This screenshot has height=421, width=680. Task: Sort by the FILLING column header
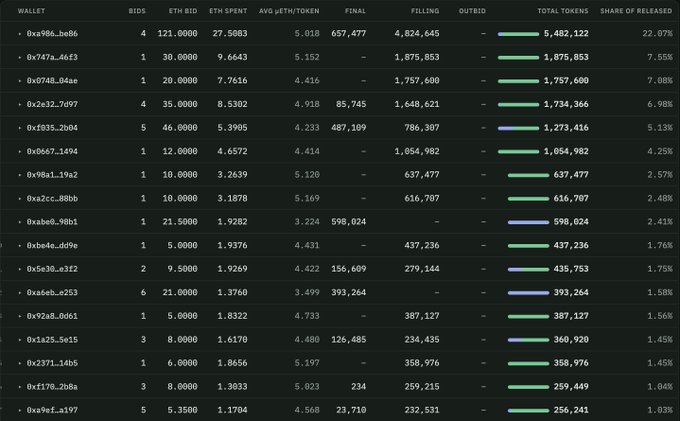425,11
